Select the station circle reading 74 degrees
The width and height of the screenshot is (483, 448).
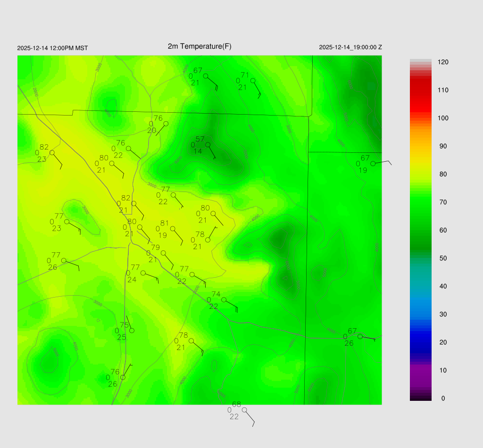point(224,300)
